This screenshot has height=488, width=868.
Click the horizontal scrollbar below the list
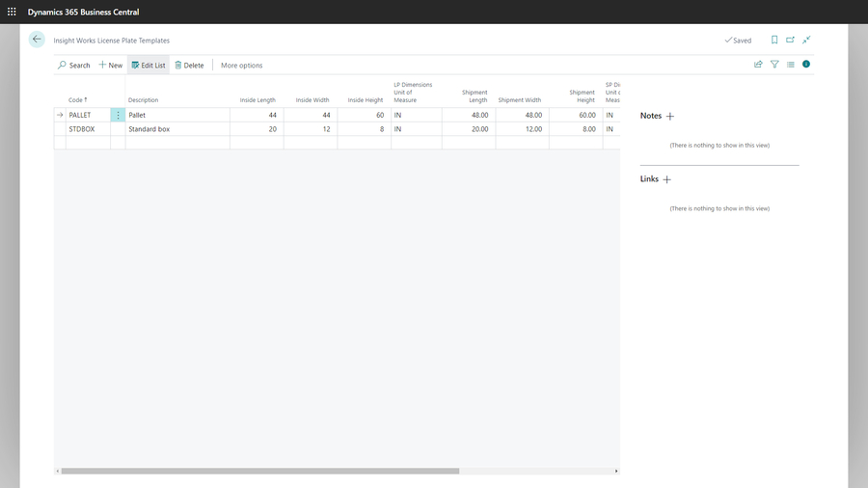tap(260, 471)
